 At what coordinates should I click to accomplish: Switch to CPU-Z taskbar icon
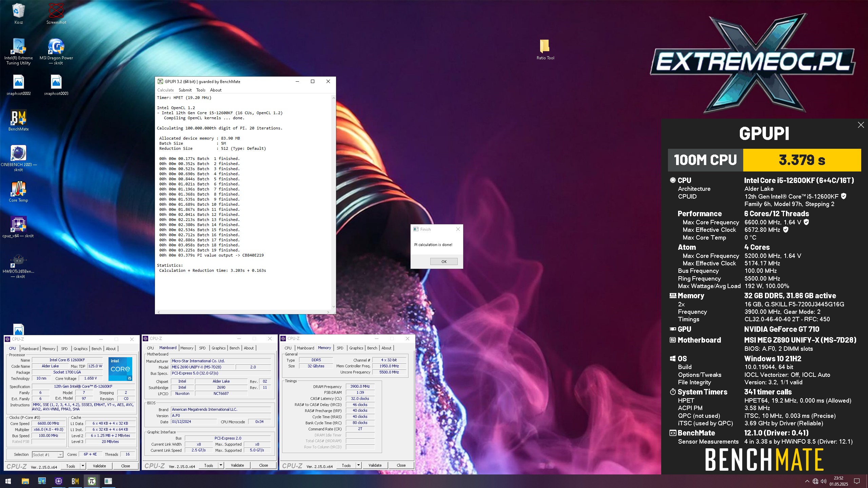point(58,481)
